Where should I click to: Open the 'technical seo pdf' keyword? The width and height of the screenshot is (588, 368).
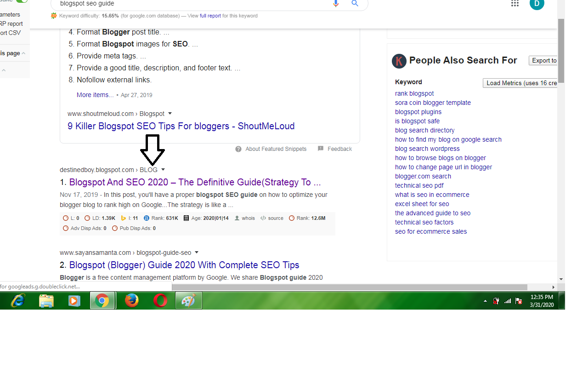coord(419,185)
